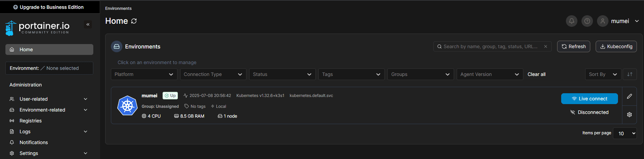The height and width of the screenshot is (159, 644).
Task: Click the Administration section heading
Action: [x=26, y=85]
